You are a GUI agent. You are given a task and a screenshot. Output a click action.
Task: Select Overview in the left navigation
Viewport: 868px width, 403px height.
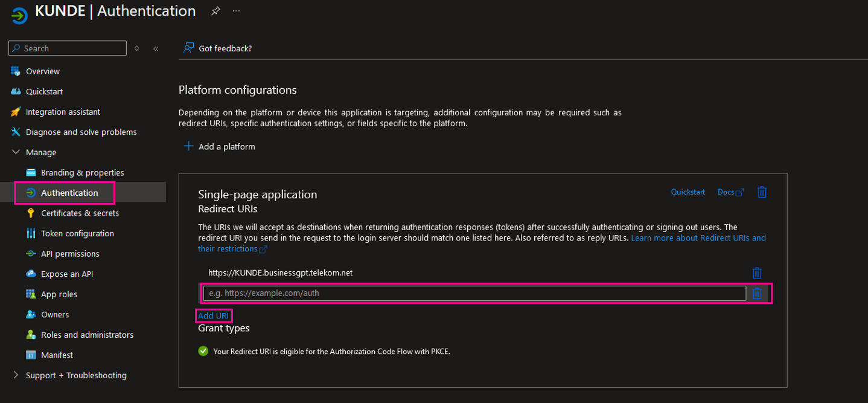click(x=42, y=71)
